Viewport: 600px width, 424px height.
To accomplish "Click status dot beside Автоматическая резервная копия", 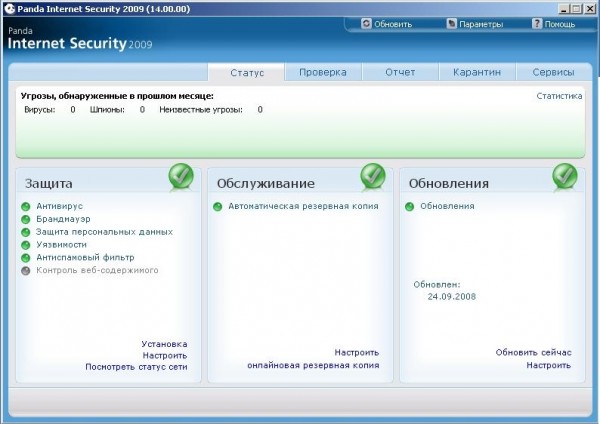I will (x=217, y=207).
